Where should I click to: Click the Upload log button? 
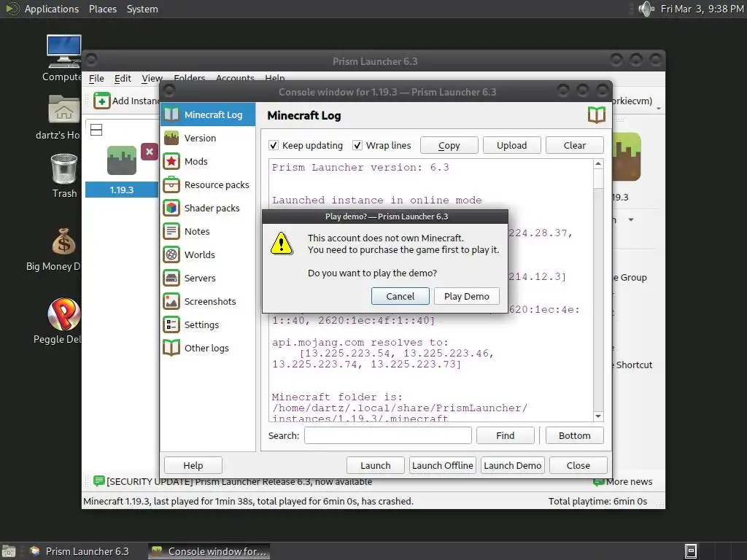coord(511,145)
